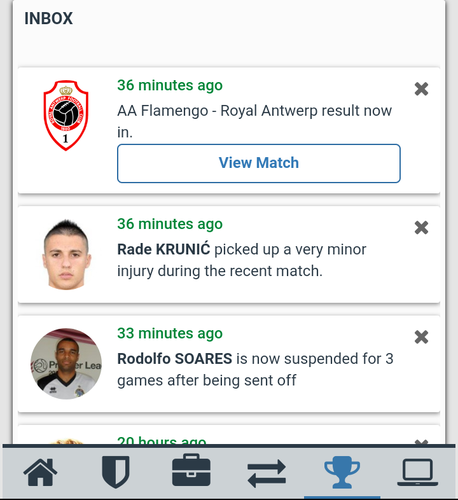The image size is (458, 500).
Task: Click Rade KRUNIĆ's face photo
Action: pos(66,254)
